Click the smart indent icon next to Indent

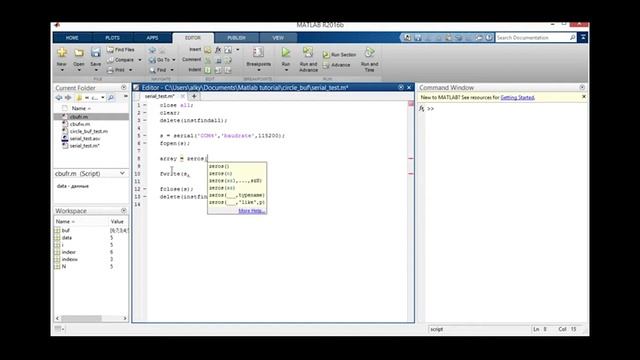click(208, 70)
